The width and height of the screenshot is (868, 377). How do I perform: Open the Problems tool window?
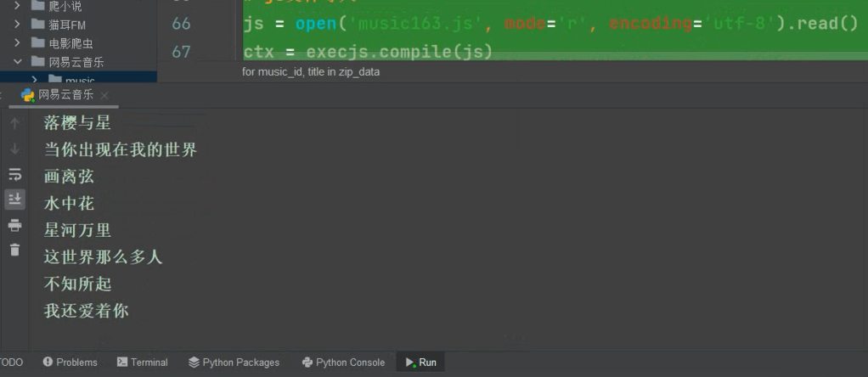(x=70, y=362)
